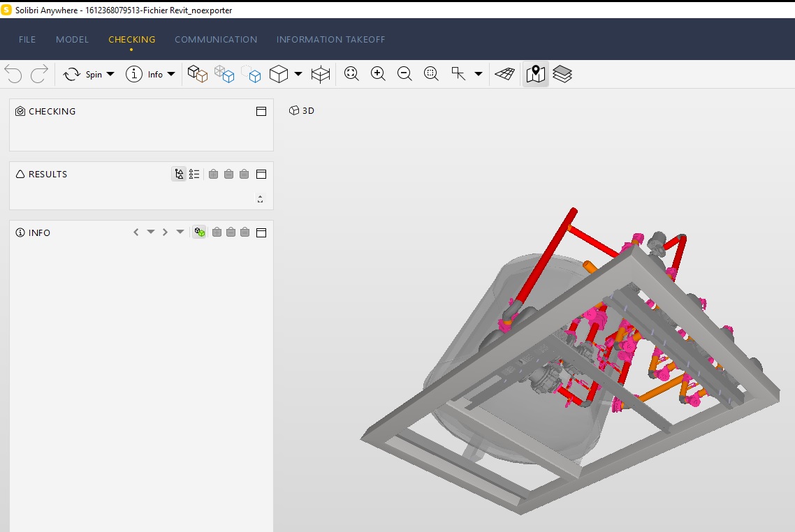The image size is (795, 532).
Task: Click the map markers view icon
Action: coord(535,73)
